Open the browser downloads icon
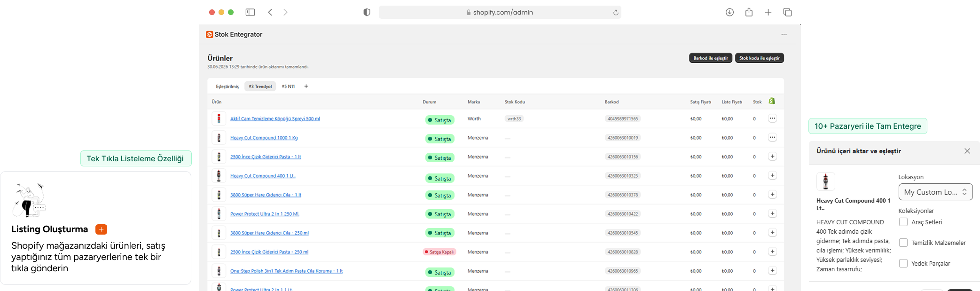 (729, 12)
